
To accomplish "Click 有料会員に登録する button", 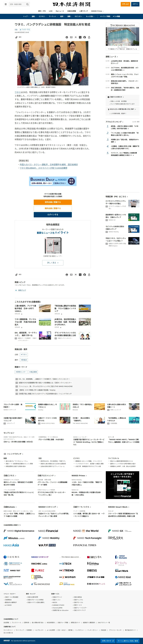I will tap(53, 202).
